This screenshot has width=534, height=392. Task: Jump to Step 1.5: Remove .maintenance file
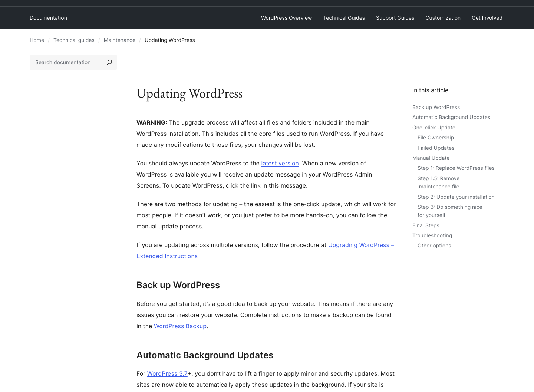click(x=439, y=182)
